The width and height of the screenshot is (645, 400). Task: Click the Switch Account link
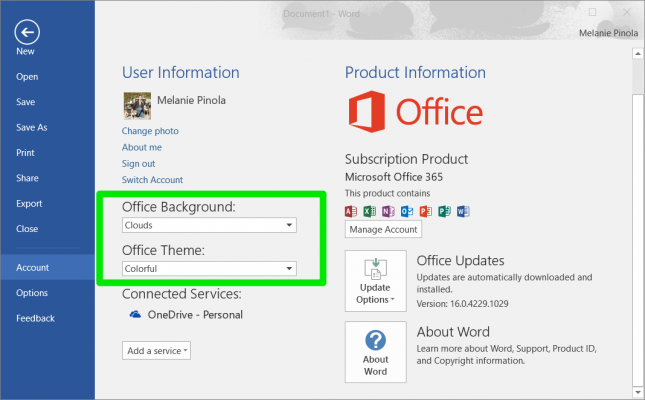click(152, 180)
